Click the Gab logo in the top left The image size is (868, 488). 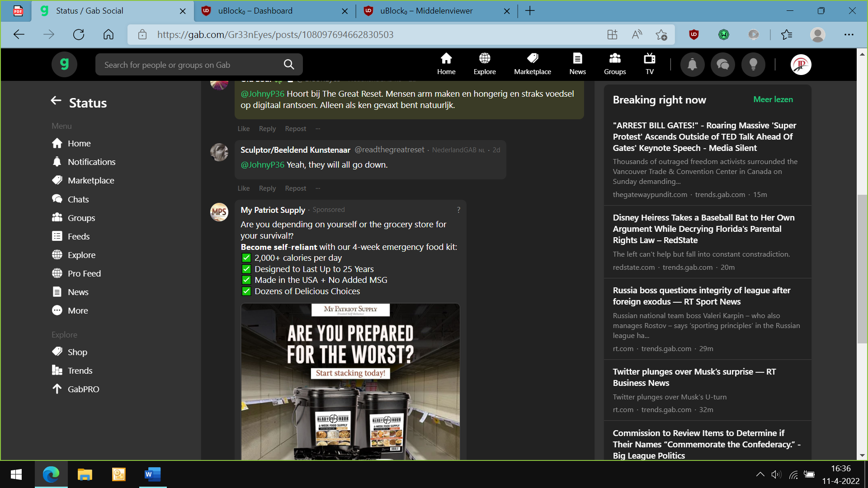64,64
